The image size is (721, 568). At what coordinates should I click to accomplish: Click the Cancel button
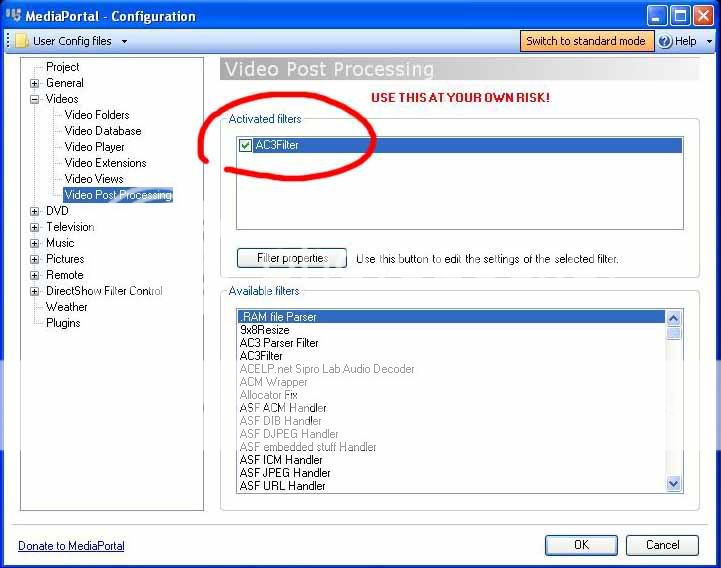coord(662,545)
